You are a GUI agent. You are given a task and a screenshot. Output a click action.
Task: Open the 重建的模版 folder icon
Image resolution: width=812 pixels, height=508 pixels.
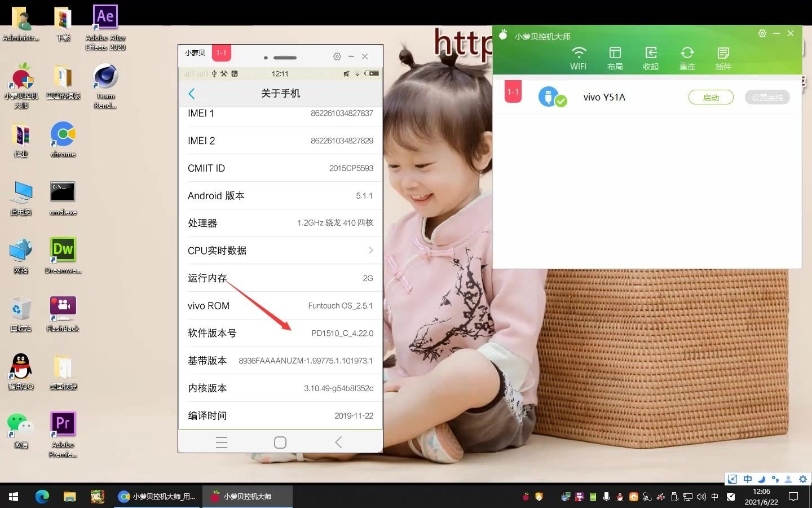coord(63,82)
